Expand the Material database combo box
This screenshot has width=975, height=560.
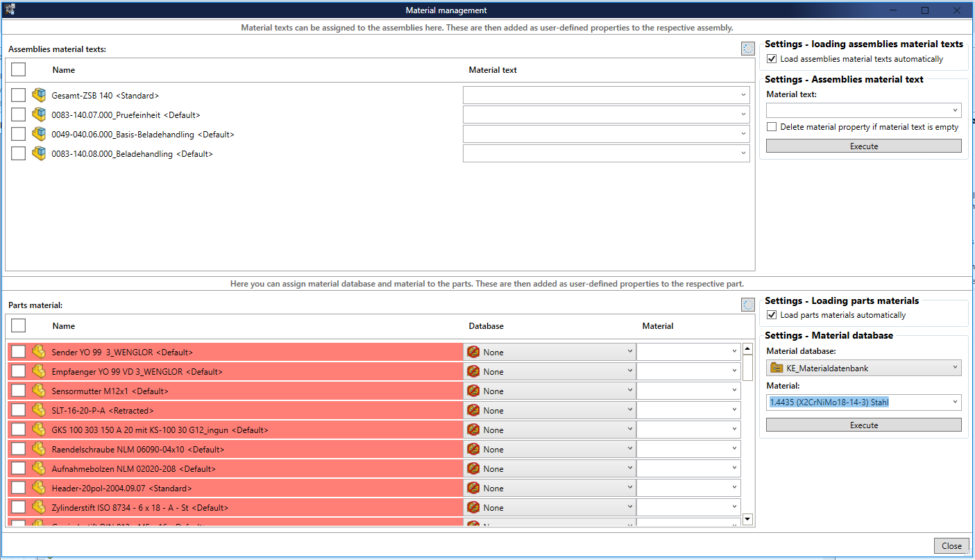pos(955,368)
